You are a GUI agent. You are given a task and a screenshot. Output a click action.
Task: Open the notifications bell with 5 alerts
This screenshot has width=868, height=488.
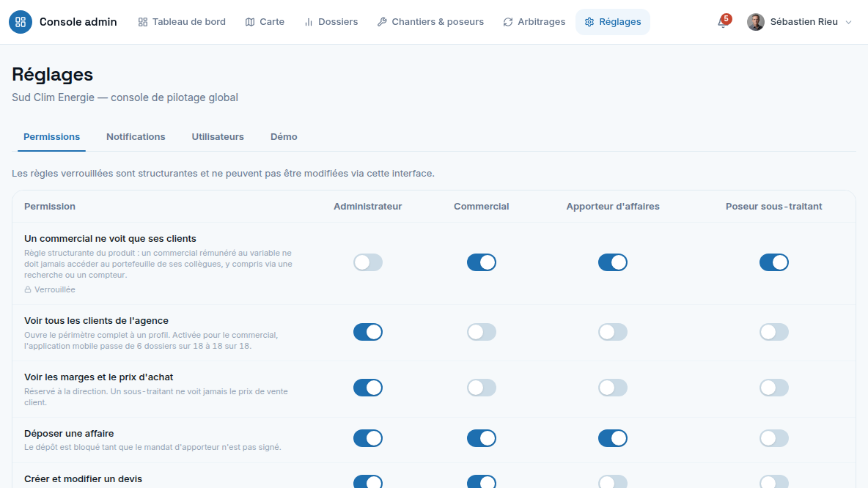(723, 22)
